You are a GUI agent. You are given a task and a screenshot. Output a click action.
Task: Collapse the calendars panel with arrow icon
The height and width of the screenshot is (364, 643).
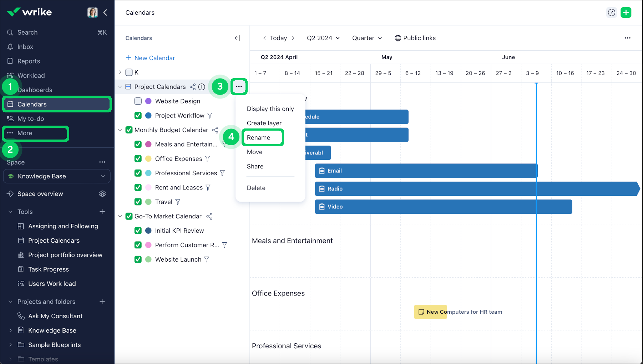[237, 38]
